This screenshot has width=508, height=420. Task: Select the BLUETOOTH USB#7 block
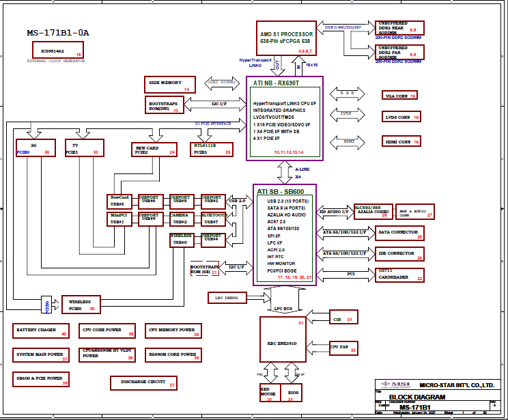point(213,219)
